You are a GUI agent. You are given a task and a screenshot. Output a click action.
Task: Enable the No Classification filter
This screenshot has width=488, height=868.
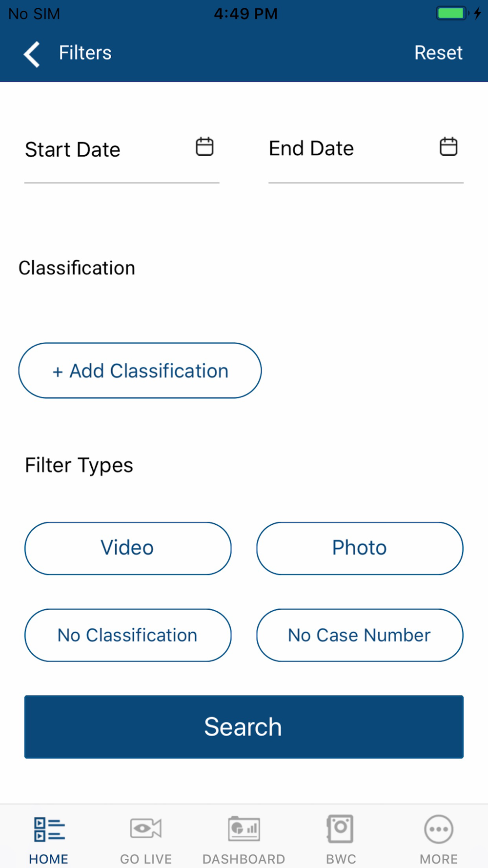point(128,635)
